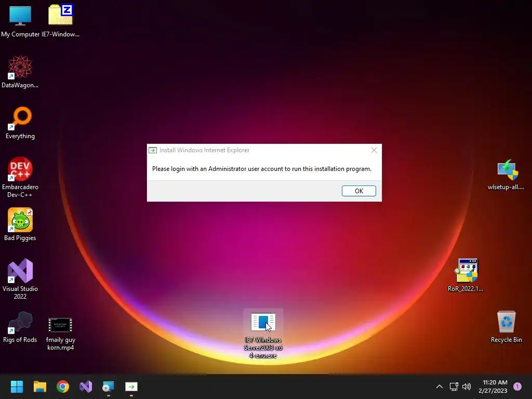Close the Install Windows Internet Explorer dialog

374,150
